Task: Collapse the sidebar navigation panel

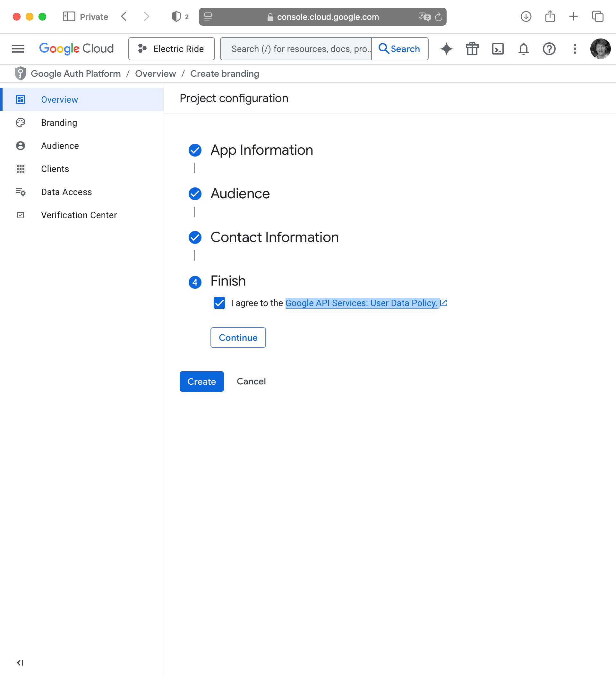Action: pyautogui.click(x=20, y=663)
